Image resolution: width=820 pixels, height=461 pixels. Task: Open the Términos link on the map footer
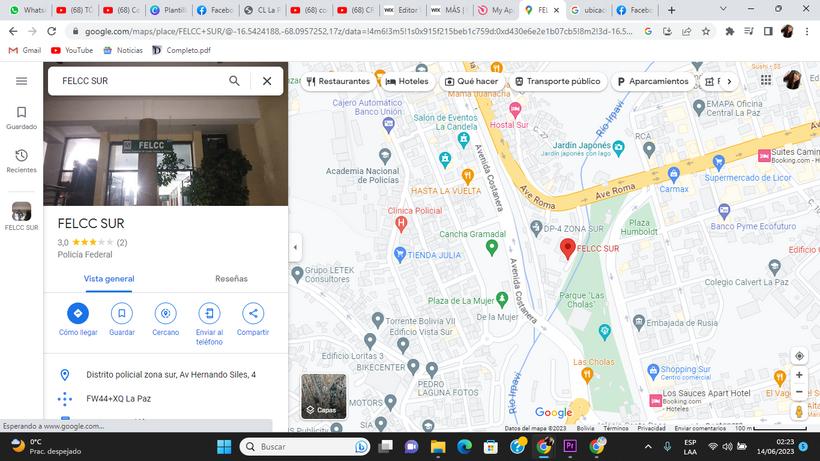pyautogui.click(x=616, y=428)
